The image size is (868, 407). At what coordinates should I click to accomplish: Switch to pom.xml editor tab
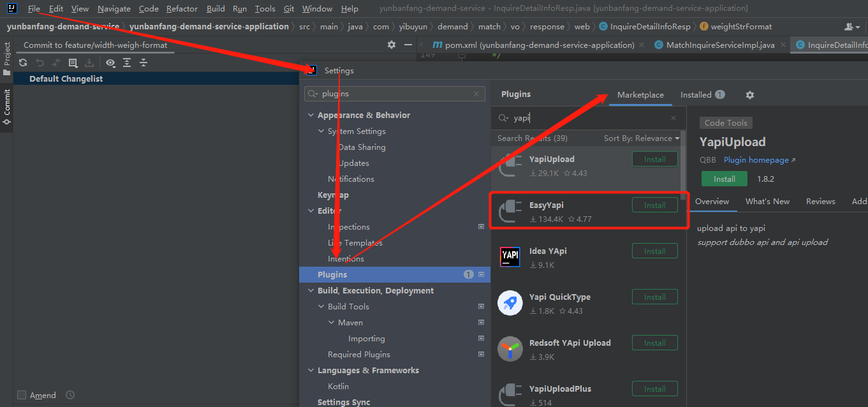(x=540, y=45)
